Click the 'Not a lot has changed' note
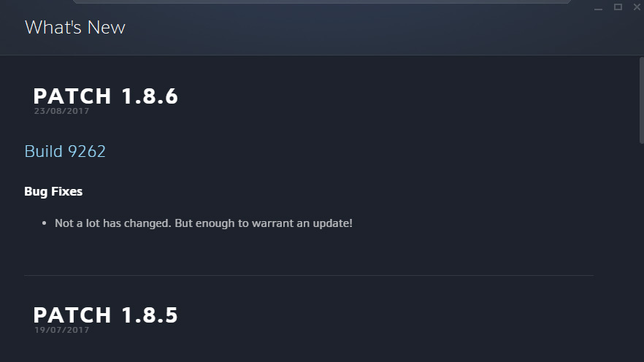 (204, 223)
